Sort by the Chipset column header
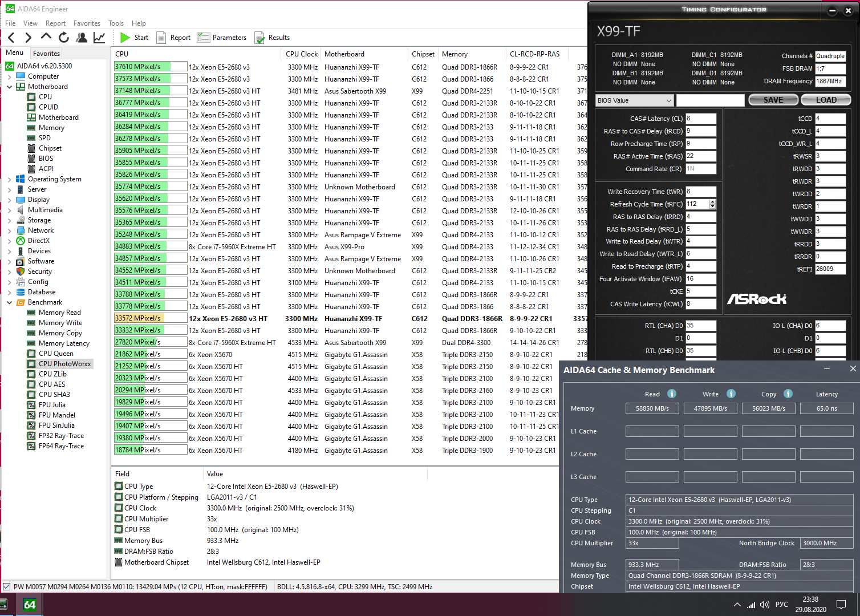Viewport: 860px width, 616px height. pyautogui.click(x=423, y=54)
